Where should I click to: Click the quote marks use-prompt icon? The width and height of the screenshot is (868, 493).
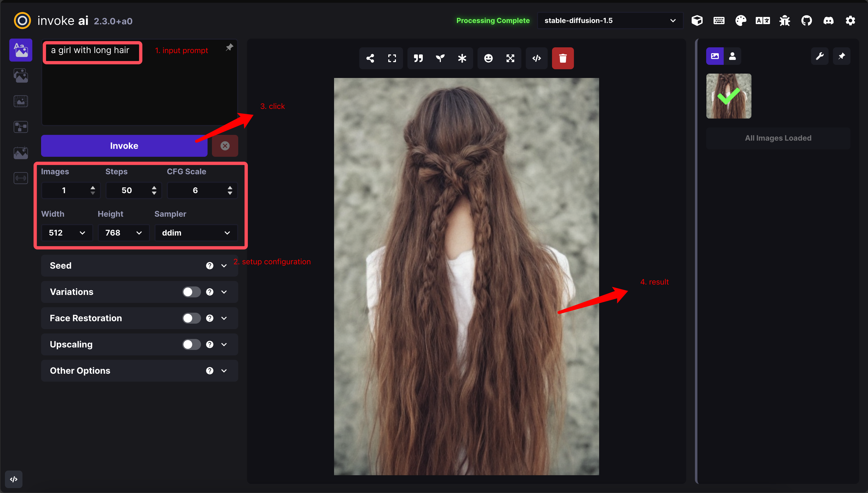coord(418,58)
